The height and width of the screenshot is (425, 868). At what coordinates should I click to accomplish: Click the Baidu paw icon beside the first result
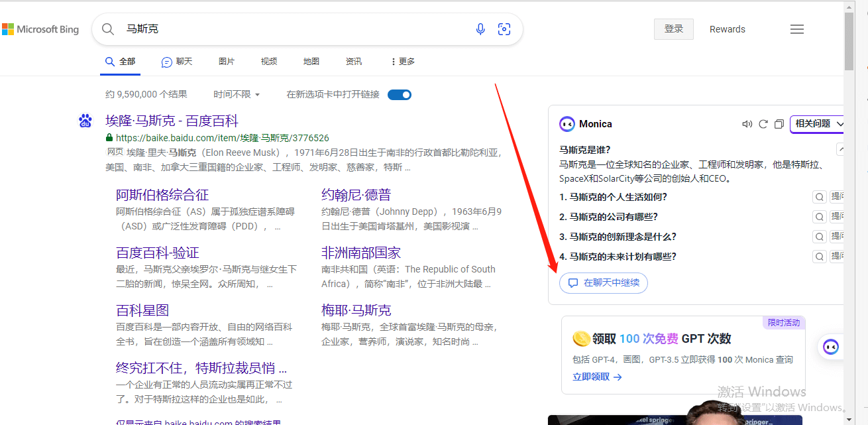[x=85, y=121]
